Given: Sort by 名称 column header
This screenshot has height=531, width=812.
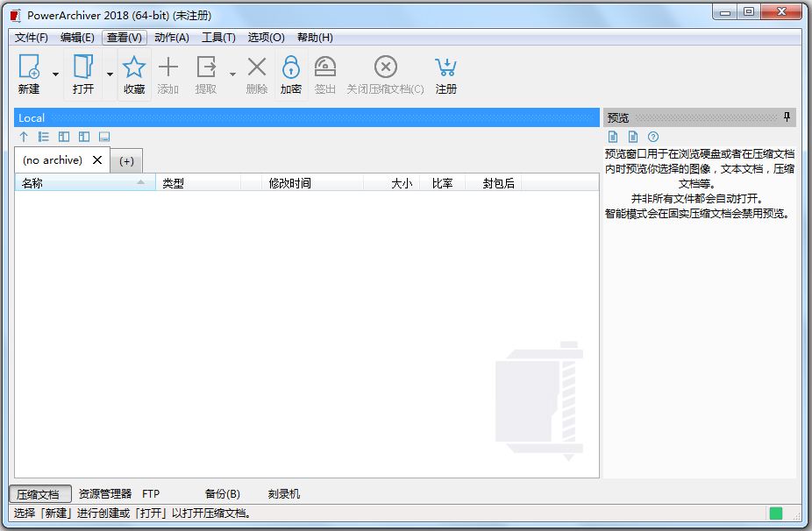Looking at the screenshot, I should pyautogui.click(x=85, y=182).
